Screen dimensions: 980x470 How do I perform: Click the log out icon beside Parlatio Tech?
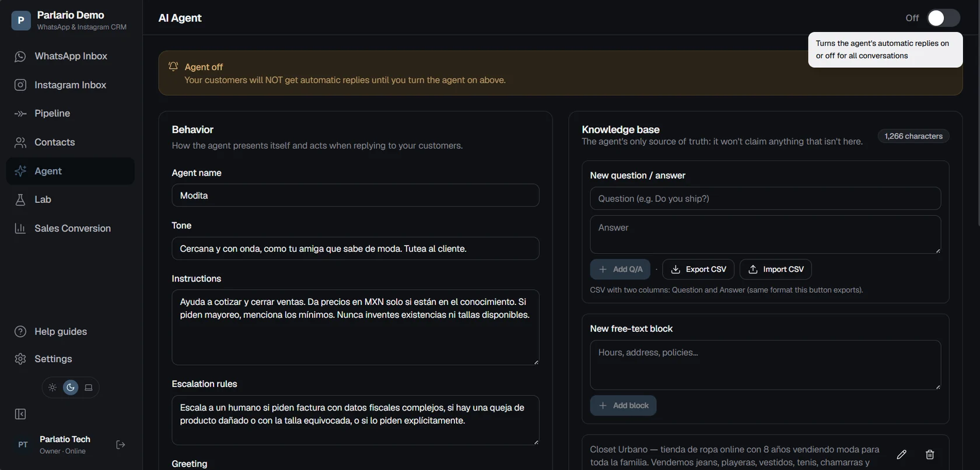(x=121, y=445)
